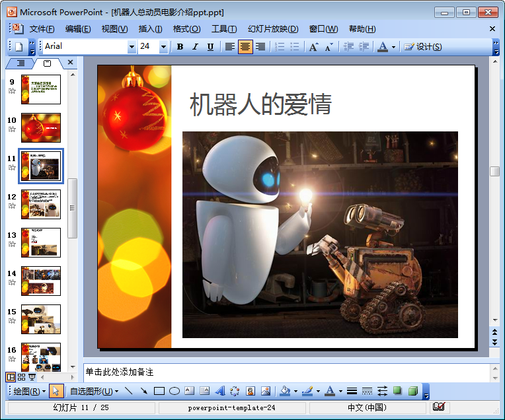Select the Select Objects arrow tool
Screen dimensions: 505x420
coord(56,392)
